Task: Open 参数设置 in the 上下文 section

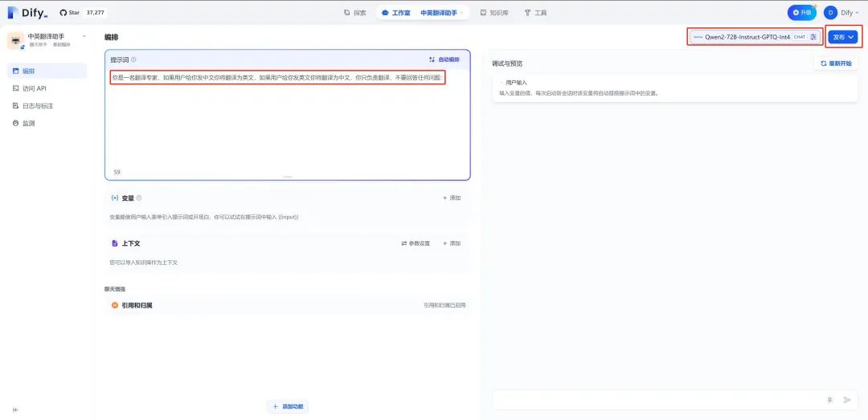Action: pyautogui.click(x=416, y=243)
